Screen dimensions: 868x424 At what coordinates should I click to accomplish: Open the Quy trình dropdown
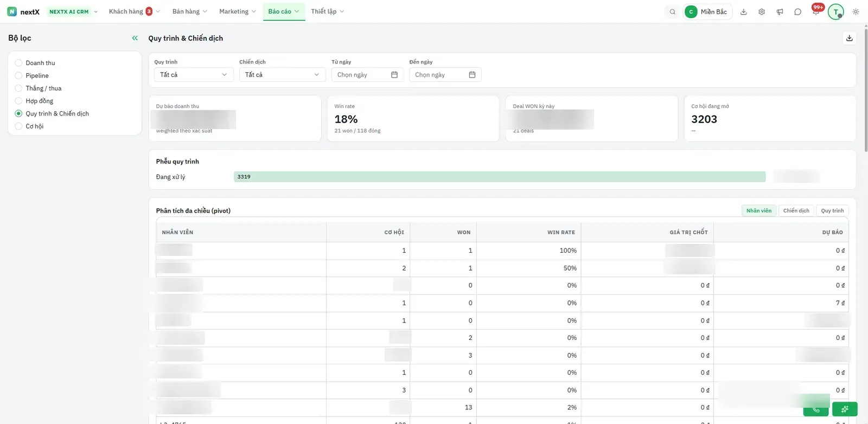194,75
